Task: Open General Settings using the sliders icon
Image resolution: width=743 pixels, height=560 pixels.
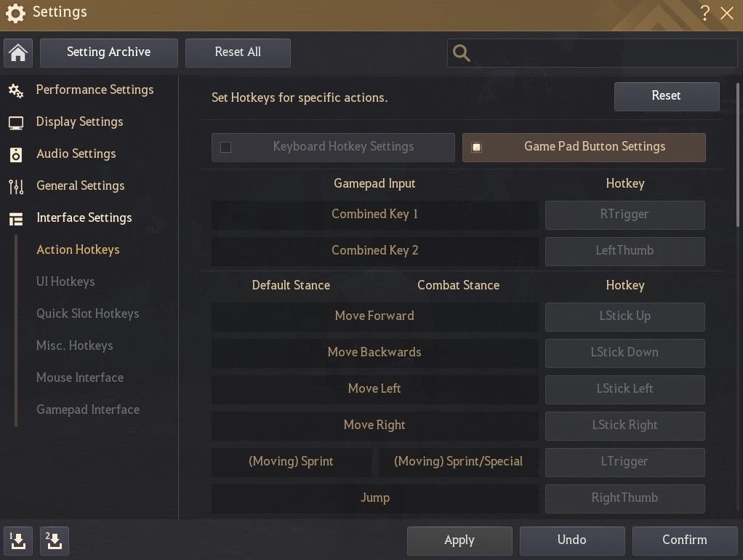Action: [17, 185]
